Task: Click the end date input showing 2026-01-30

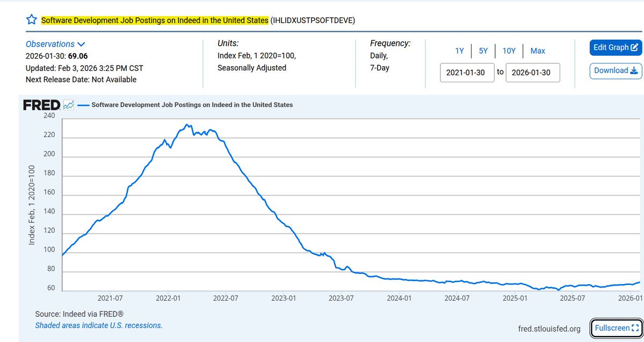Action: coord(532,72)
